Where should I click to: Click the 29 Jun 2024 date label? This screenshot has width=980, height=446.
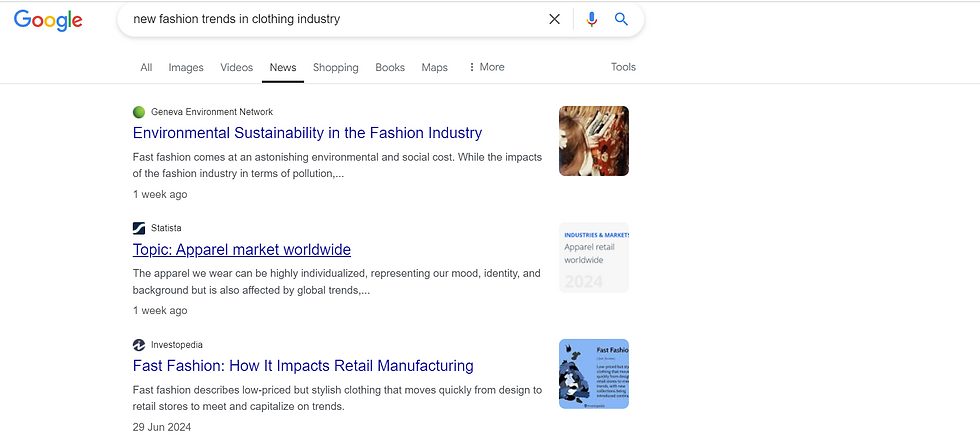pyautogui.click(x=162, y=428)
